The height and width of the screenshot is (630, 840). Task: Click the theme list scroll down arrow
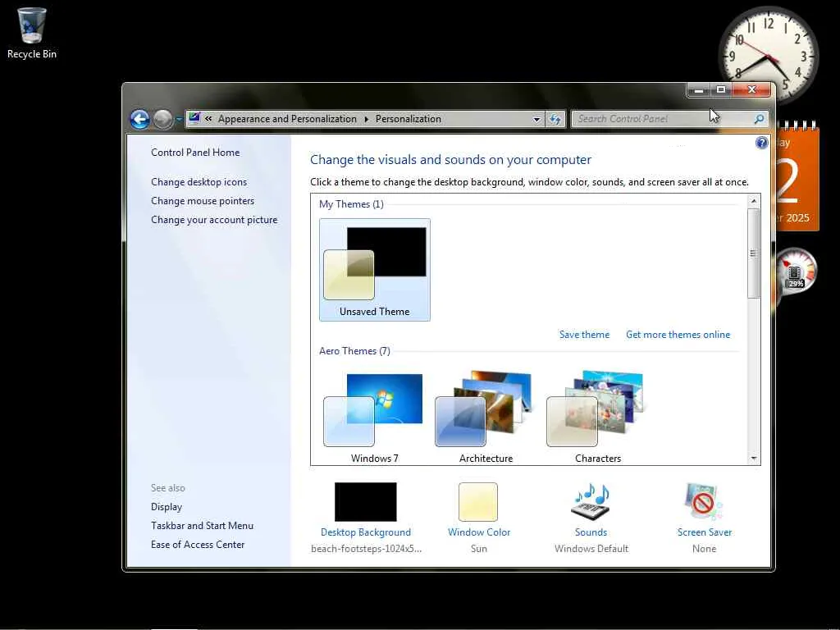pos(754,458)
